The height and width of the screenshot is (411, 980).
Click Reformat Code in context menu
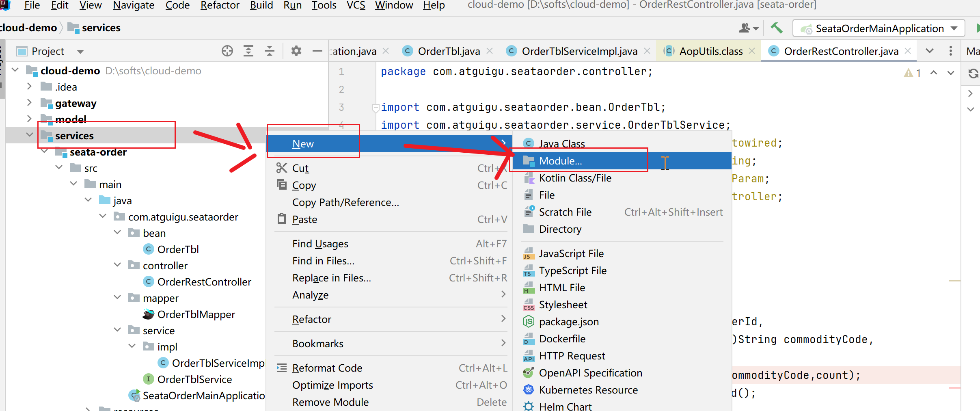pos(390,368)
